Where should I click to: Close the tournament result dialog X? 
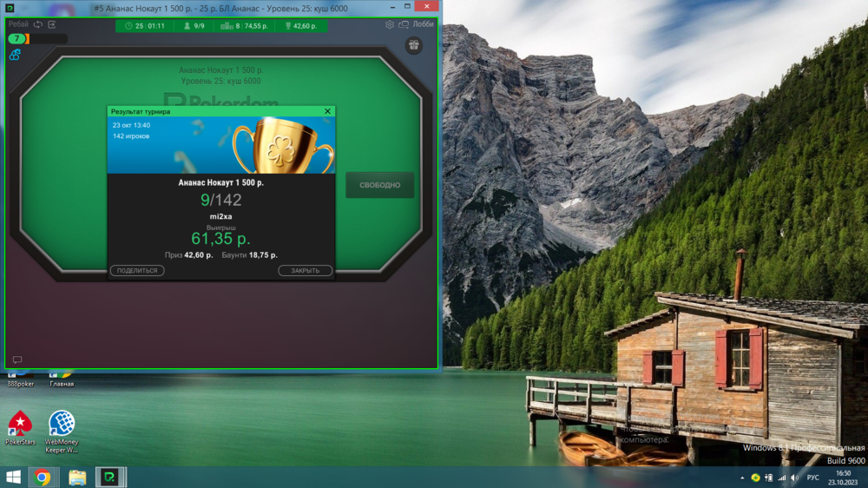click(327, 111)
